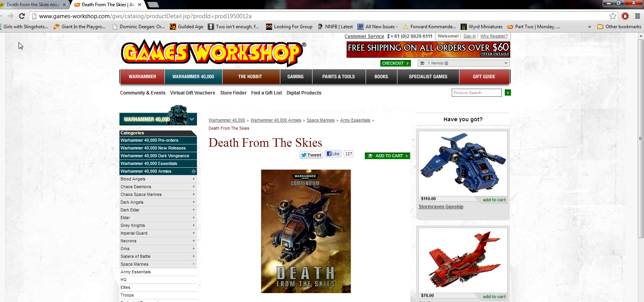
Task: Click the Games Workshop logo
Action: [x=213, y=53]
